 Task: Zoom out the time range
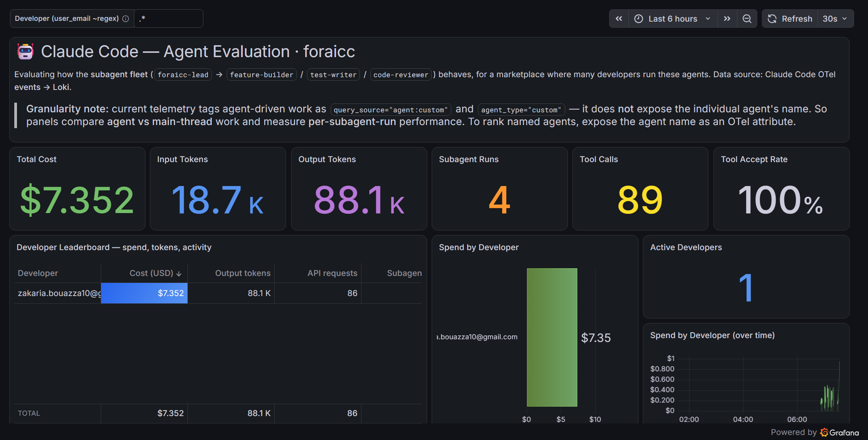(747, 19)
